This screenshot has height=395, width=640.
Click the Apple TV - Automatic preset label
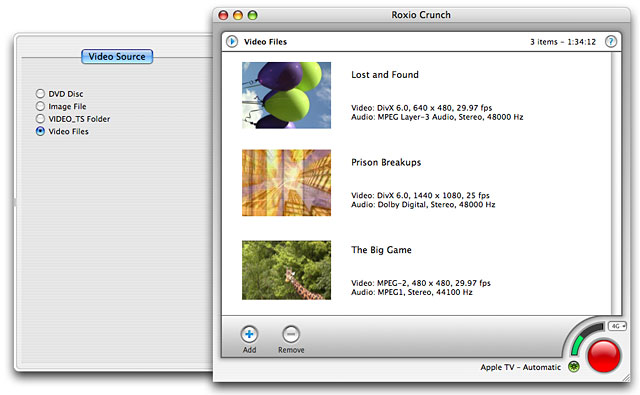click(520, 367)
